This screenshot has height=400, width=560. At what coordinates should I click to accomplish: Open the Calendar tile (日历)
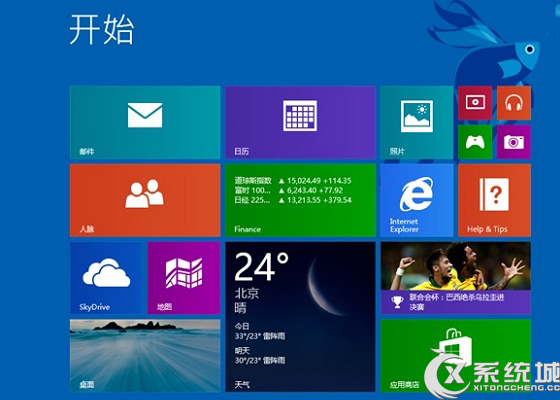(300, 122)
